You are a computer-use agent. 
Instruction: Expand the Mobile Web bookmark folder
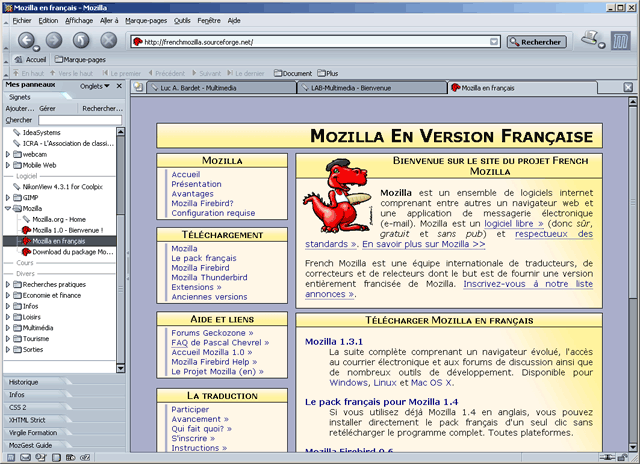click(8, 165)
